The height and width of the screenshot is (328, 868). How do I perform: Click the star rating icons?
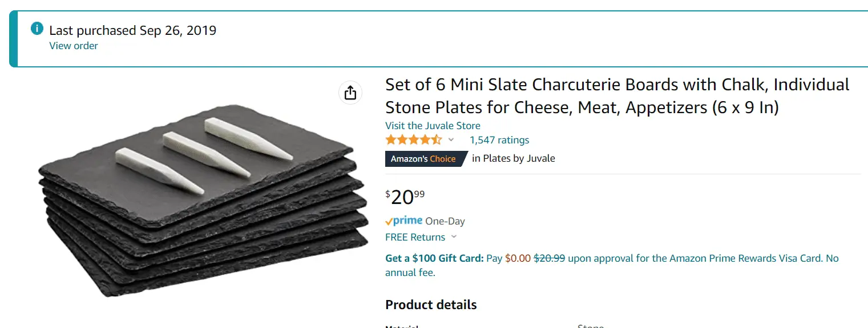coord(414,140)
